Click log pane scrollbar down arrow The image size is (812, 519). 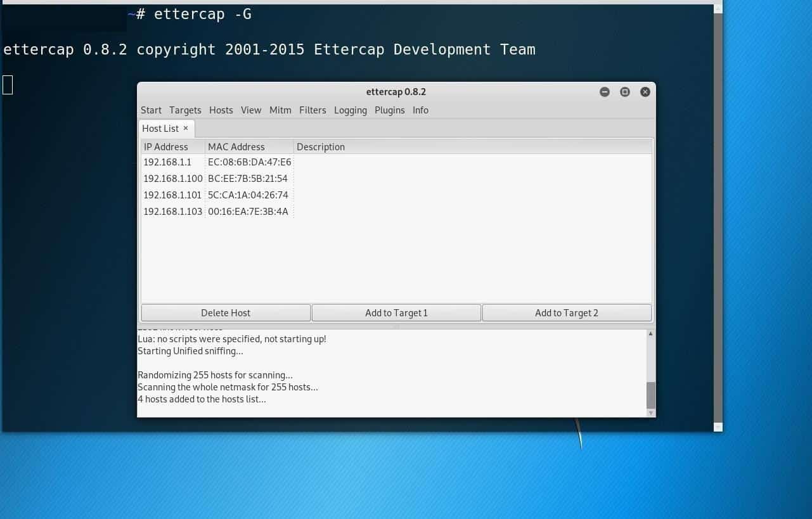coord(651,413)
